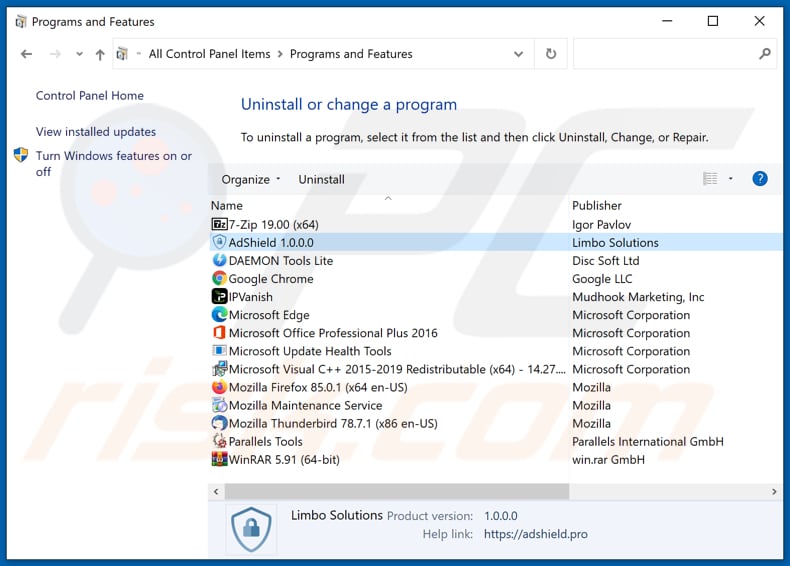The width and height of the screenshot is (790, 566).
Task: Click the Windows features shield icon
Action: 21,155
